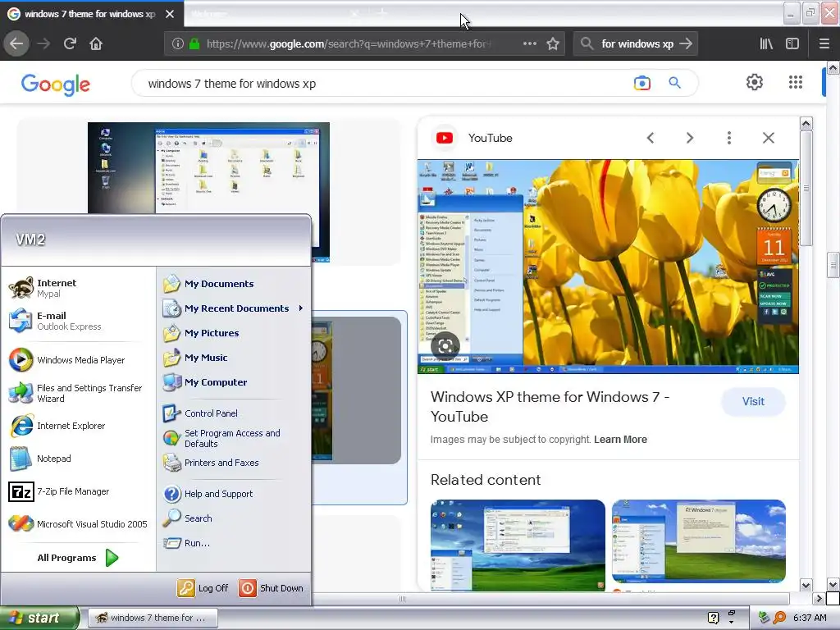Toggle the sidebar icon in the browser toolbar

coord(792,43)
